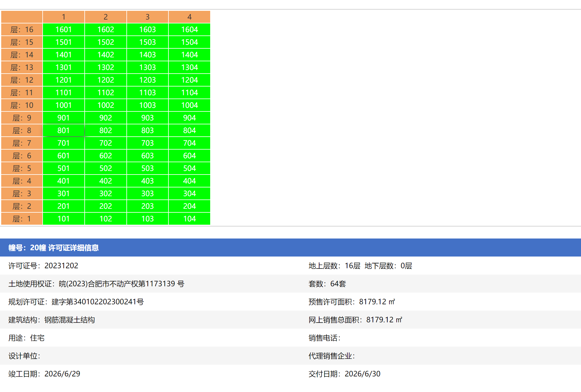Viewport: 581px width, 392px height.
Task: Click column header 4
Action: [189, 17]
